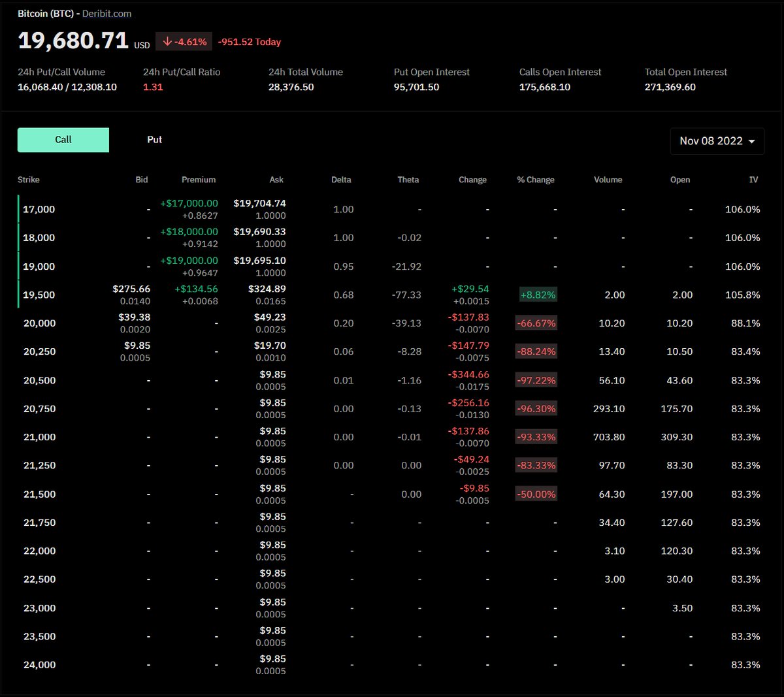Click the Theta column header

(x=408, y=180)
